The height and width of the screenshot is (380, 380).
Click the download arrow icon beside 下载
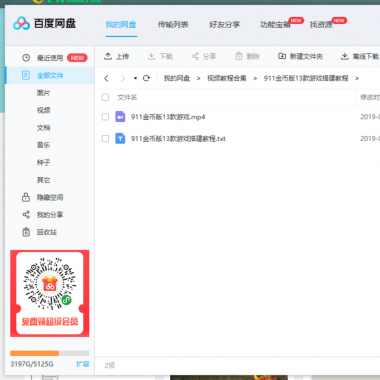point(151,56)
